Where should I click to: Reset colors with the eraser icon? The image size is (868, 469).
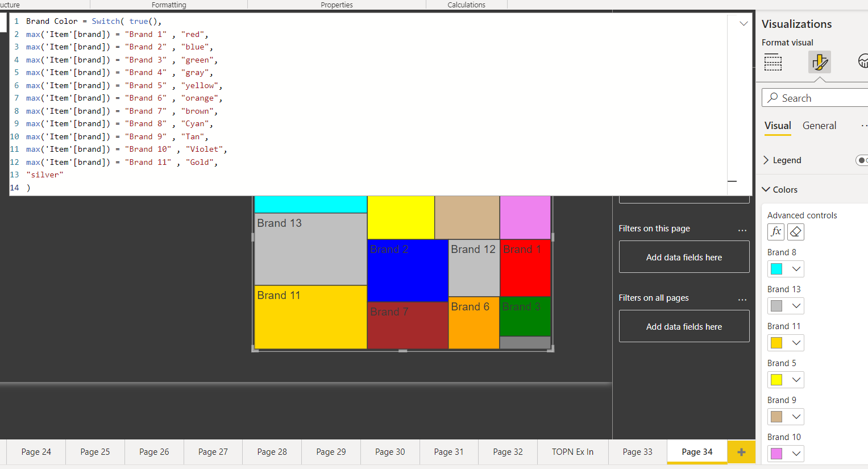coord(796,232)
